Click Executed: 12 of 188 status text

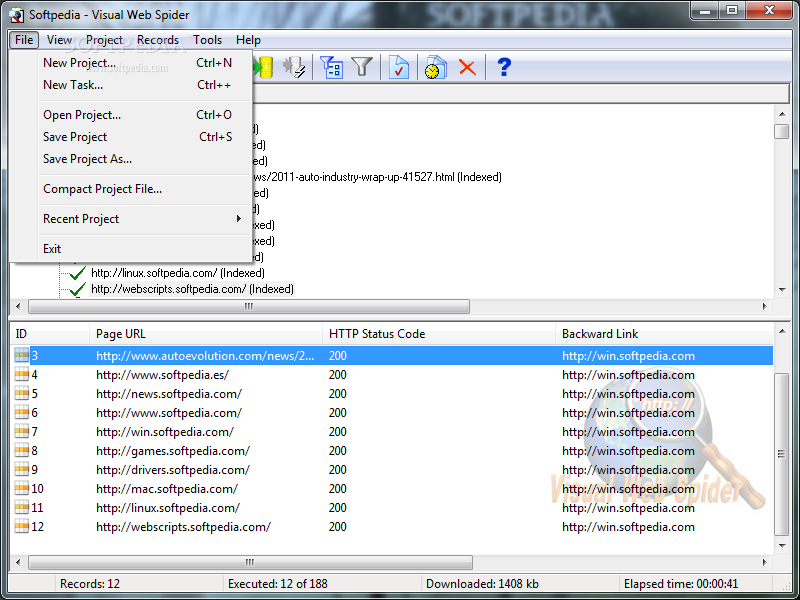[x=278, y=584]
